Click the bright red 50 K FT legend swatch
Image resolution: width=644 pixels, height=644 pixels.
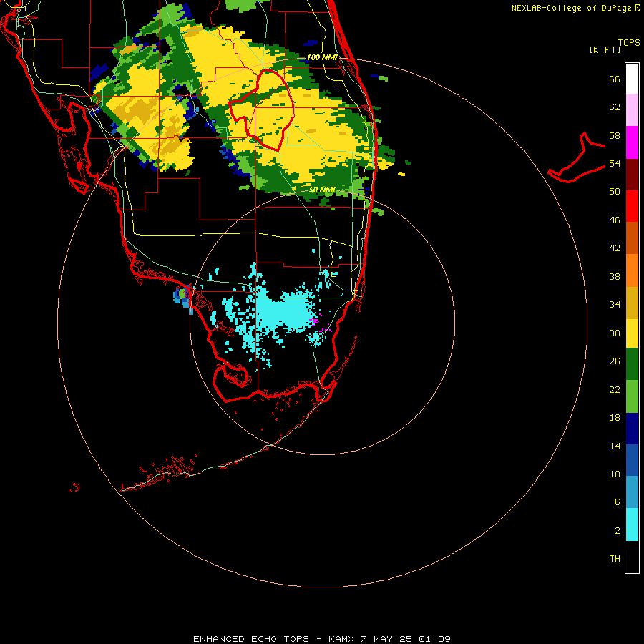tap(632, 206)
